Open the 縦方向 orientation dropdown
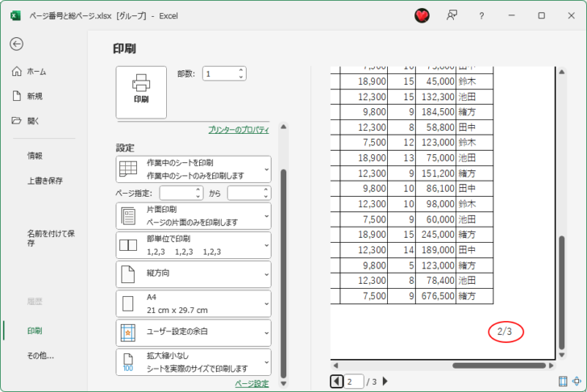 pos(194,274)
